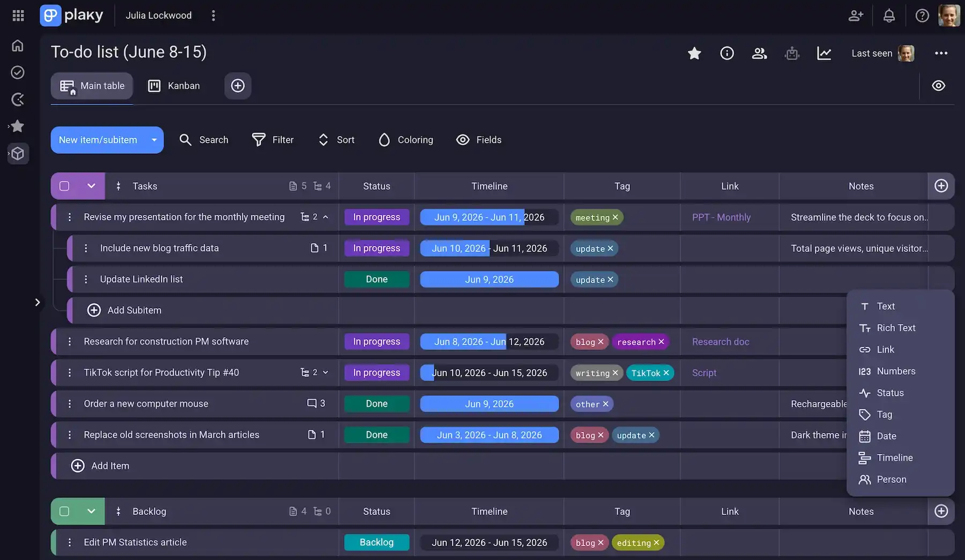The width and height of the screenshot is (965, 560).
Task: Open the apps grid launcher
Action: [x=18, y=16]
